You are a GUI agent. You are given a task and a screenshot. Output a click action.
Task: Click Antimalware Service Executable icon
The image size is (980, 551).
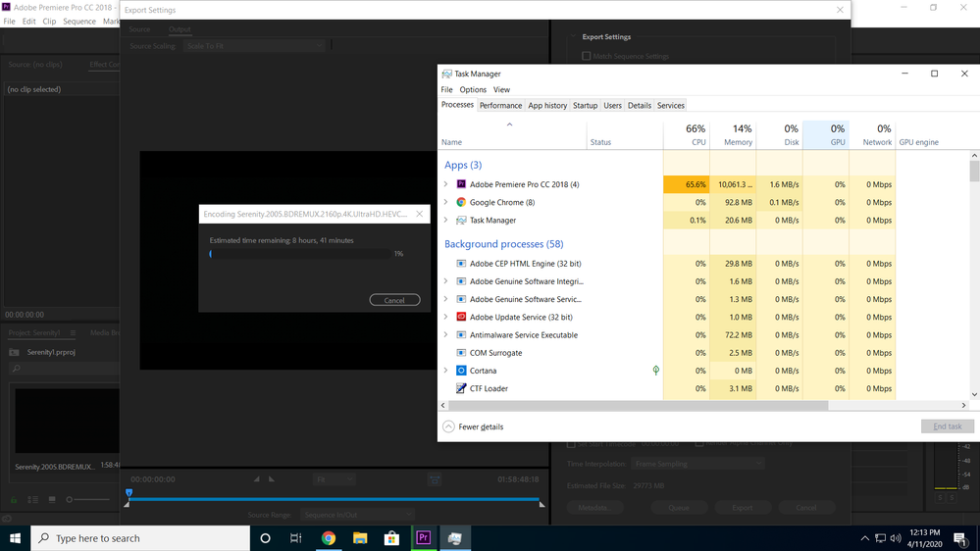click(461, 335)
